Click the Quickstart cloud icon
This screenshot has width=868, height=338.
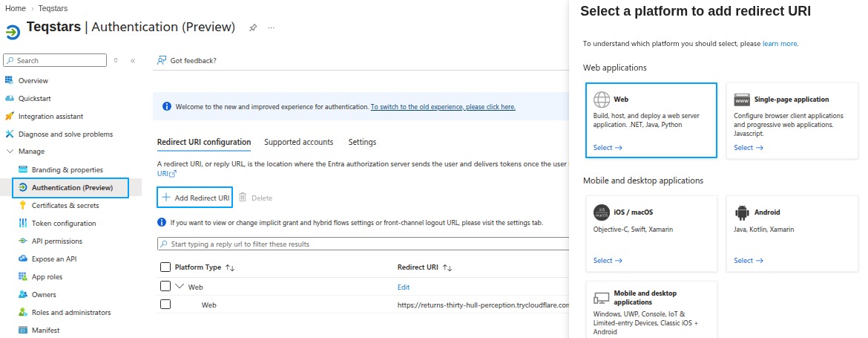point(9,99)
